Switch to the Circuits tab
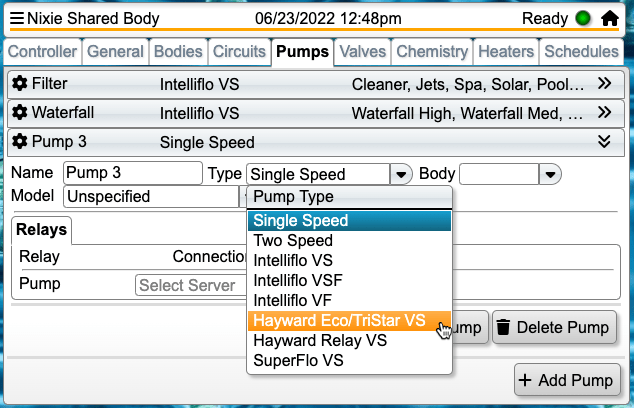Viewport: 634px width, 408px height. click(x=239, y=52)
